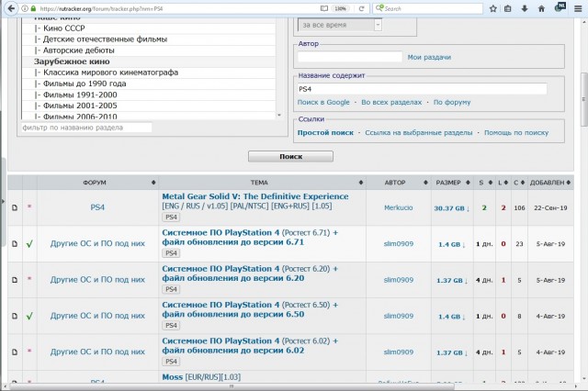Click red asterisk status in 6.02 row
The height and width of the screenshot is (391, 588).
coord(29,352)
